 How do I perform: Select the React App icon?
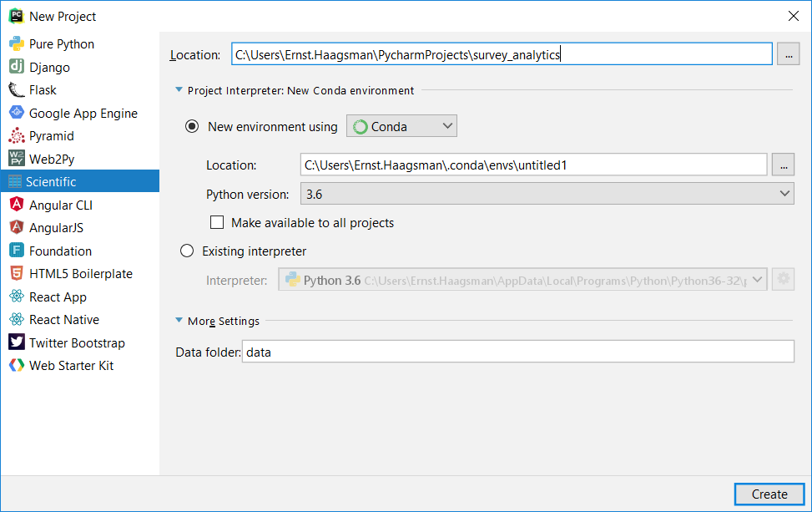[x=17, y=297]
